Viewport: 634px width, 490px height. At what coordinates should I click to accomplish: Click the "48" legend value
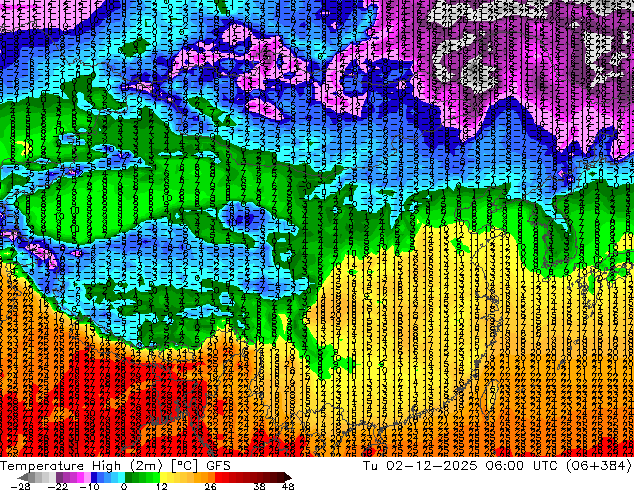point(288,486)
